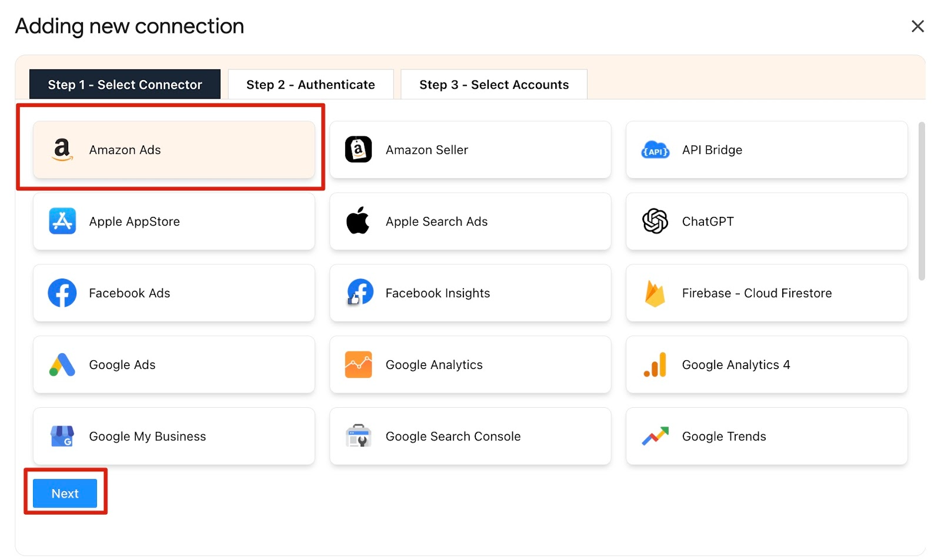941x560 pixels.
Task: Click the Google Trends arrow icon
Action: pyautogui.click(x=655, y=436)
